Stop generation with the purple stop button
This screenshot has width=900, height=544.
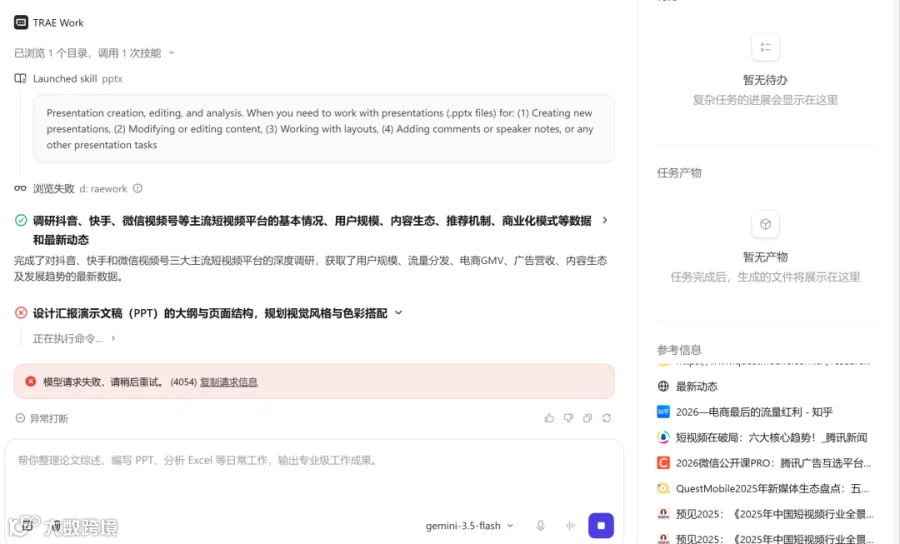coord(601,526)
